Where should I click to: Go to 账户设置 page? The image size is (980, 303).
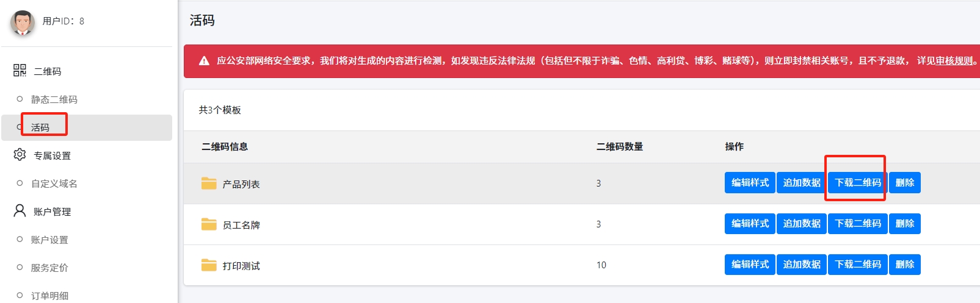pos(49,240)
